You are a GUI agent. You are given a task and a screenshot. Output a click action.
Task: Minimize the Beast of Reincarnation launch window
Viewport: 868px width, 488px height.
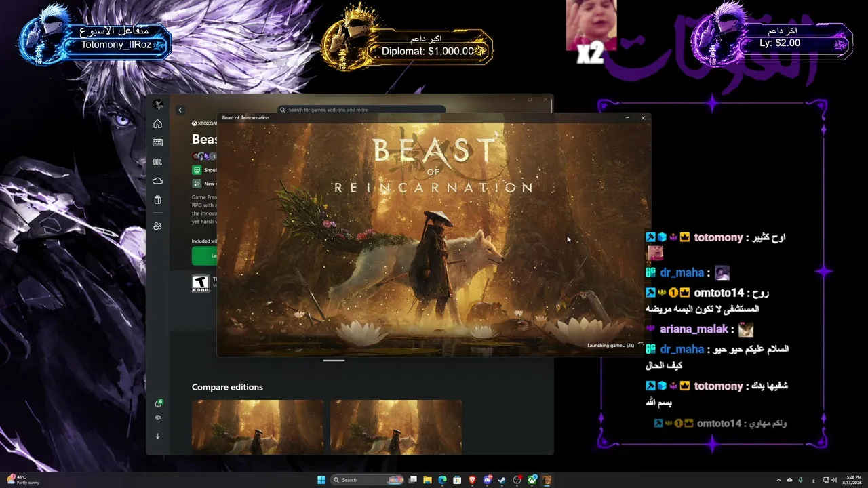click(x=627, y=118)
